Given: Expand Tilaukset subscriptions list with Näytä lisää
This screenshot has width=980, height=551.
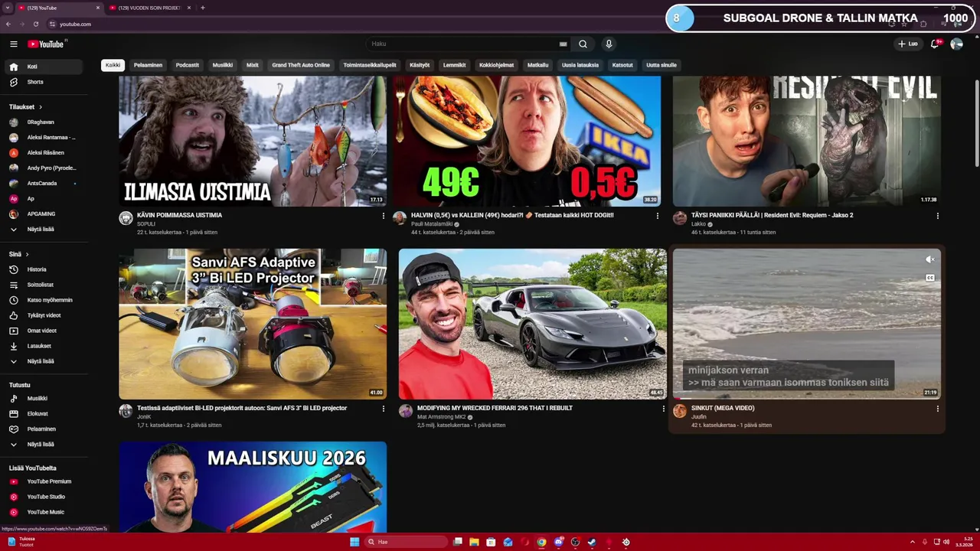Looking at the screenshot, I should [43, 229].
